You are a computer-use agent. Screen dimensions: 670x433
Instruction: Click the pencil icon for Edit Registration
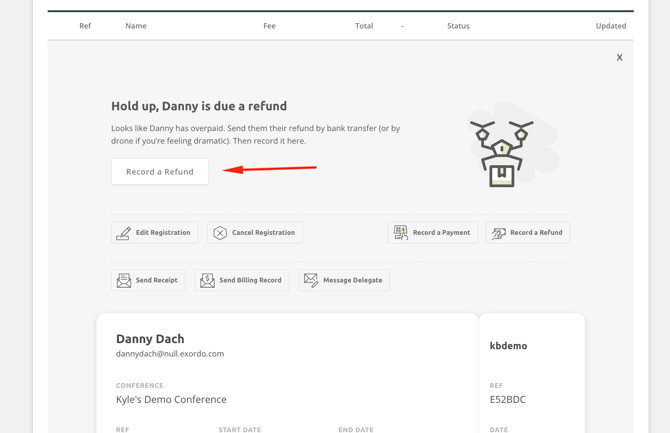point(124,233)
